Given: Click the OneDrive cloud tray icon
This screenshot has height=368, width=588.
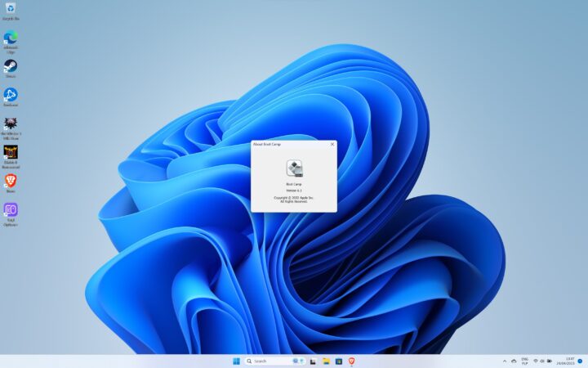Looking at the screenshot, I should coord(514,361).
